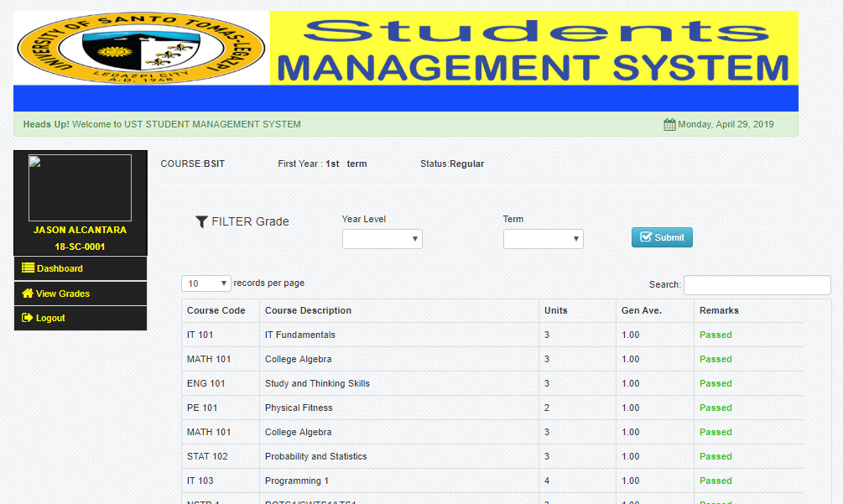Sort by Remarks column header
Screen dimensions: 843x504
pos(749,310)
